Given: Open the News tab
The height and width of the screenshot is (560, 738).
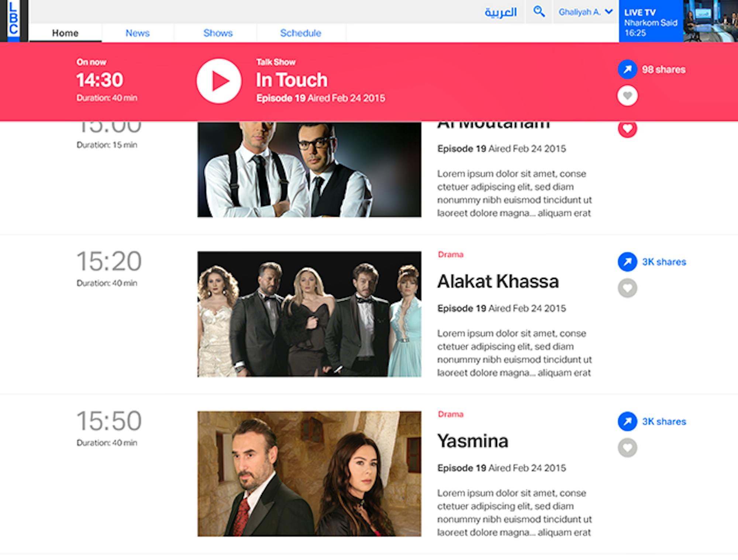Looking at the screenshot, I should tap(138, 33).
